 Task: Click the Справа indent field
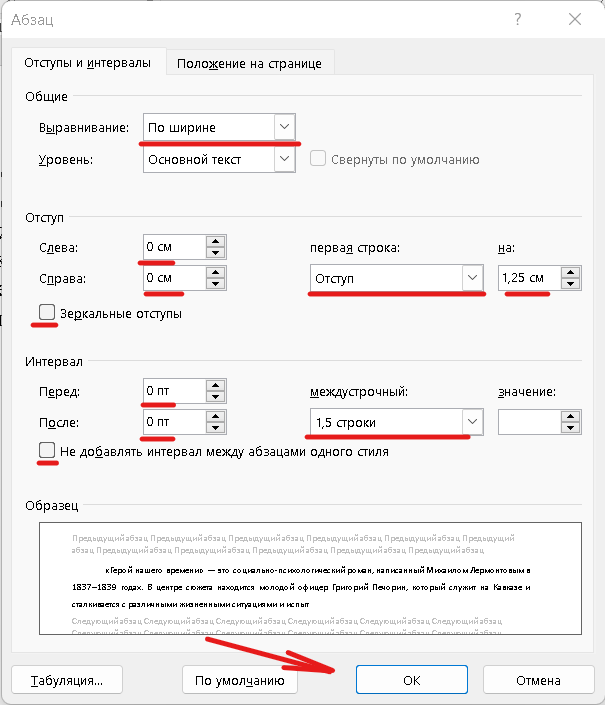[174, 278]
